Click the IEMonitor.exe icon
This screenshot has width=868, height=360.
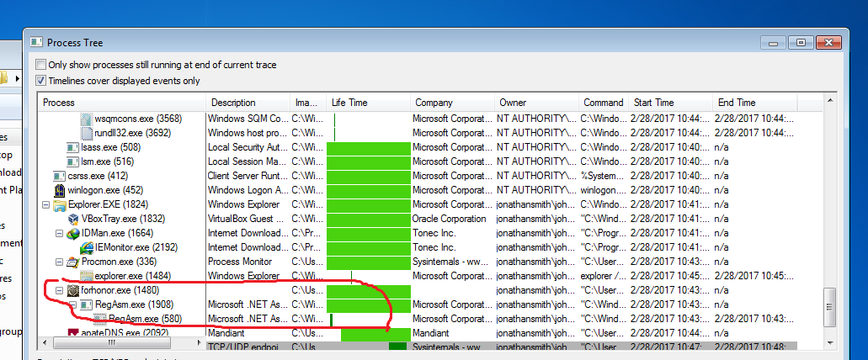click(87, 248)
